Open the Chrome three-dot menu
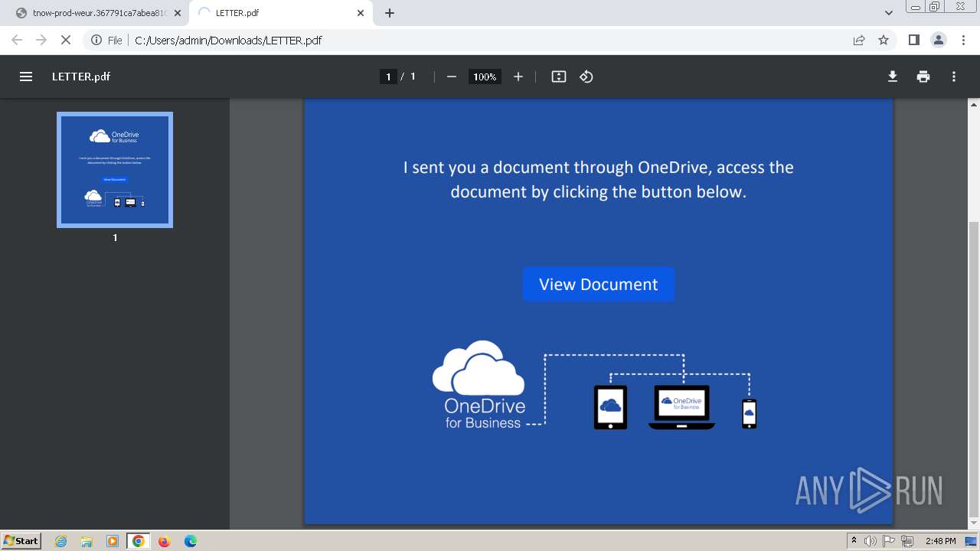 click(x=963, y=40)
